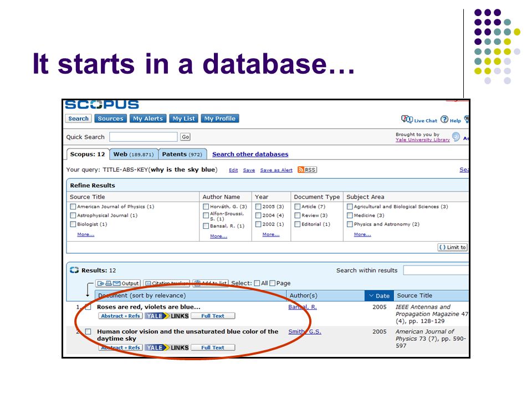532x399 pixels.
Task: Open the My Profile tab
Action: 220,119
